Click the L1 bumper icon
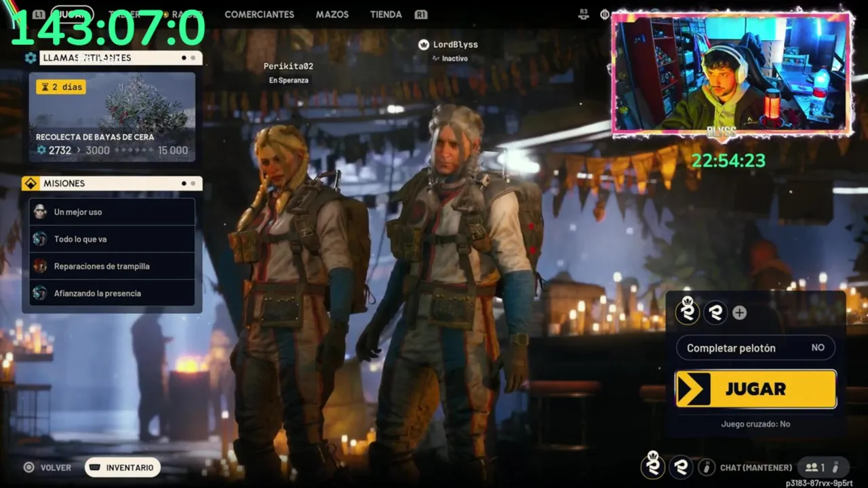This screenshot has height=488, width=868. coord(39,14)
